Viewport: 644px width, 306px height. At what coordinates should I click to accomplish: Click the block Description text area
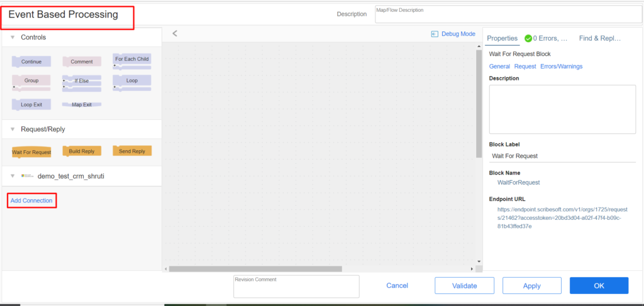point(562,109)
